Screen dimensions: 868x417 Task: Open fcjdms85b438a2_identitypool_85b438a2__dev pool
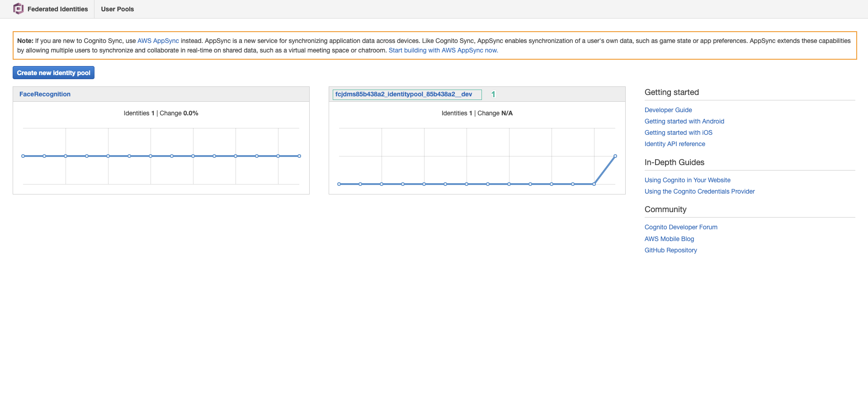(x=403, y=94)
